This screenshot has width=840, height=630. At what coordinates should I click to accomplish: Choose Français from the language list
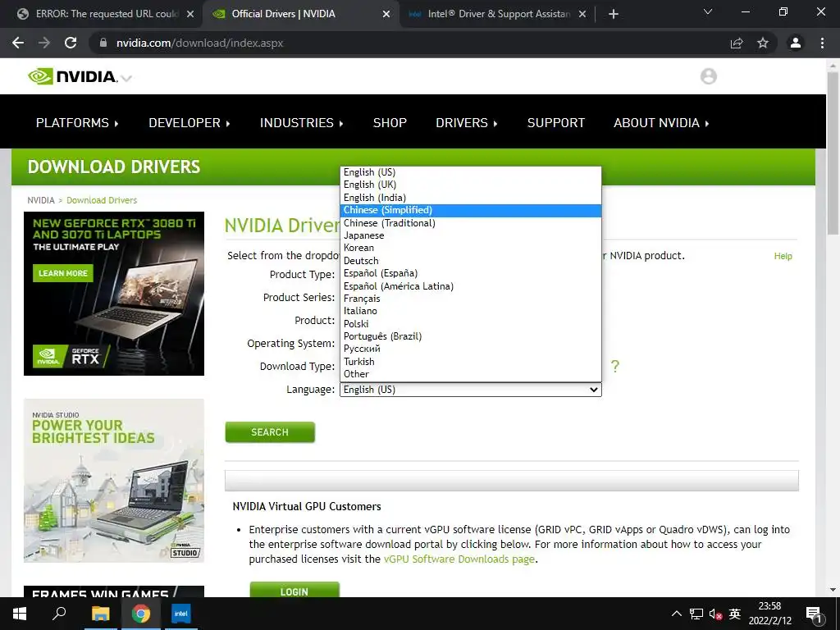point(470,299)
